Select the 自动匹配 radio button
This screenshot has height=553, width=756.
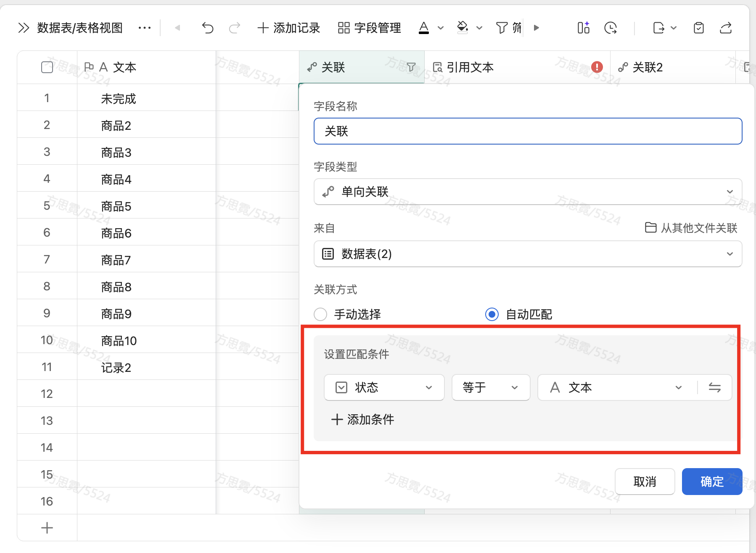[492, 314]
